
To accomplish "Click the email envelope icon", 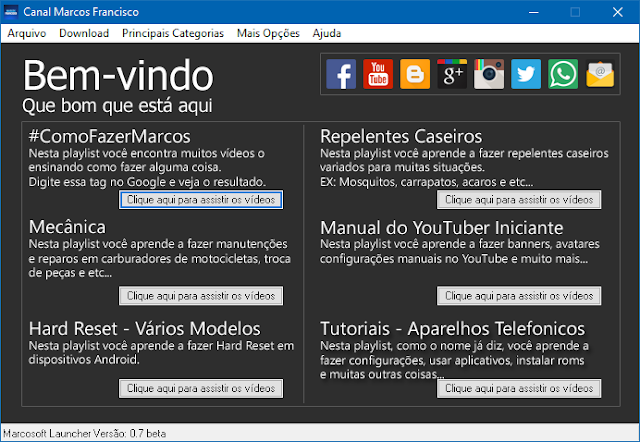I will (x=600, y=74).
